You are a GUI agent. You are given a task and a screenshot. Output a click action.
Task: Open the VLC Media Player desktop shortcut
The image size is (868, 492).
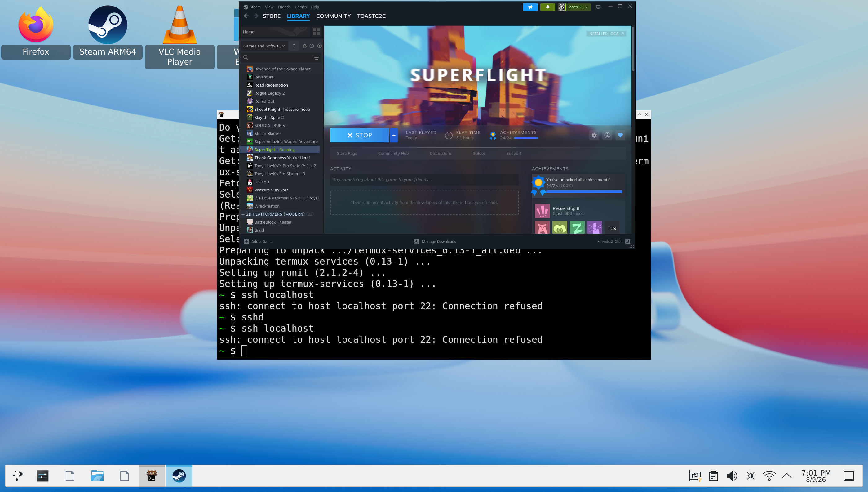[x=179, y=37]
